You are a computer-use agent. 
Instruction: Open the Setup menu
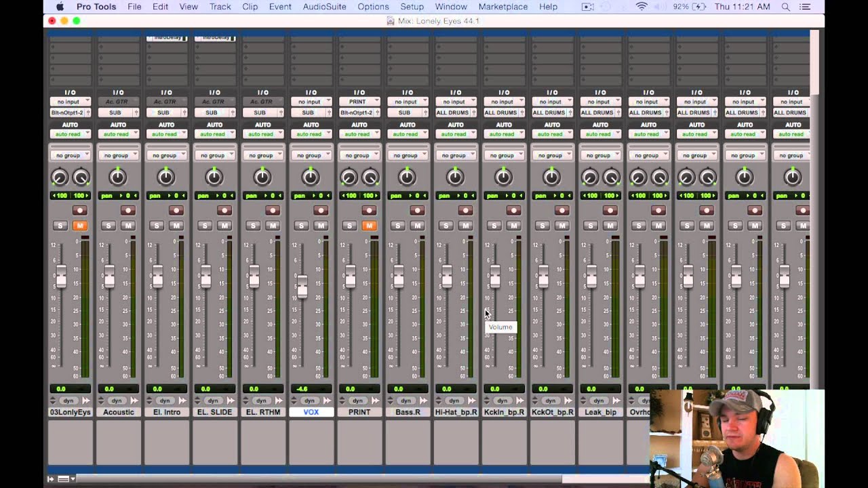click(412, 7)
